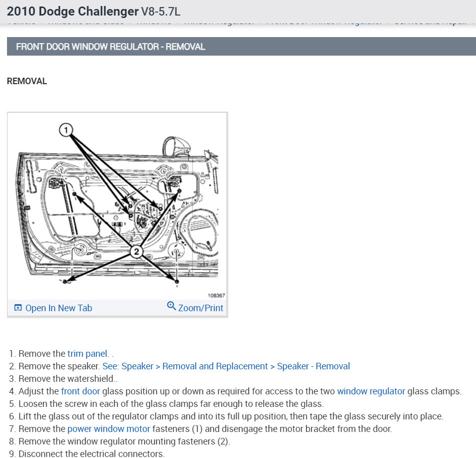This screenshot has height=458, width=476.
Task: Follow the front door link
Action: coord(81,391)
